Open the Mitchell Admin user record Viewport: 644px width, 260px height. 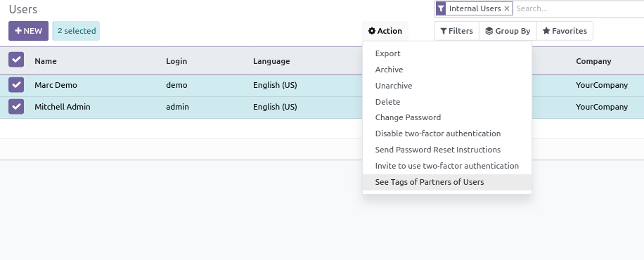pos(63,107)
